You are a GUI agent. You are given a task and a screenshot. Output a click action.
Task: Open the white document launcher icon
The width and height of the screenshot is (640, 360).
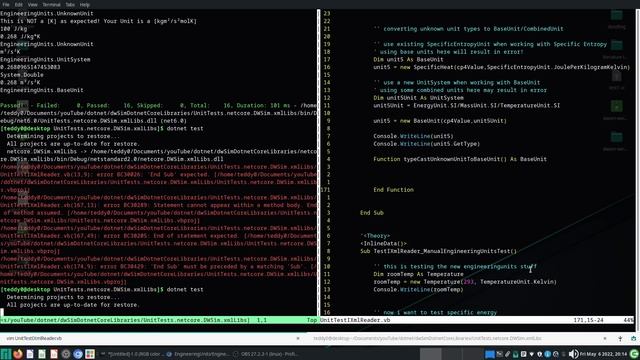[x=30, y=354]
